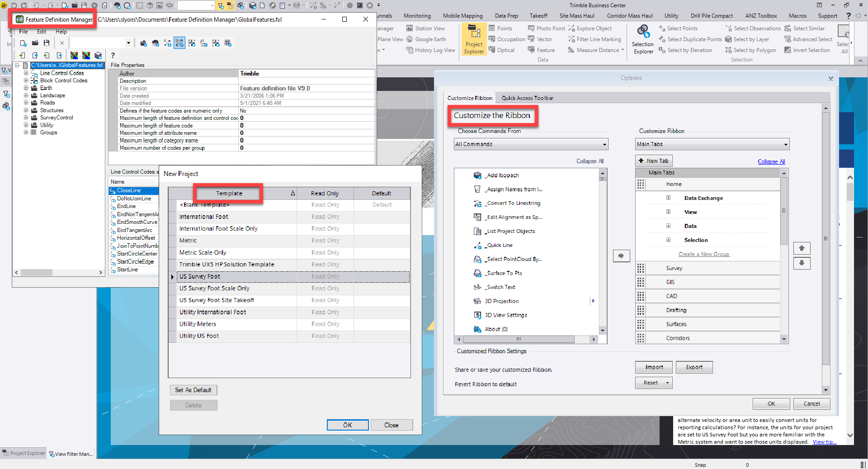Click the Export button in Options
The width and height of the screenshot is (868, 469).
tap(694, 367)
